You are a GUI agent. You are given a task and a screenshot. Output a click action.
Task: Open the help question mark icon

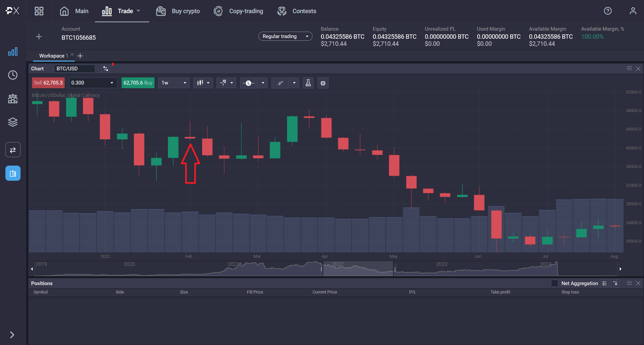608,11
